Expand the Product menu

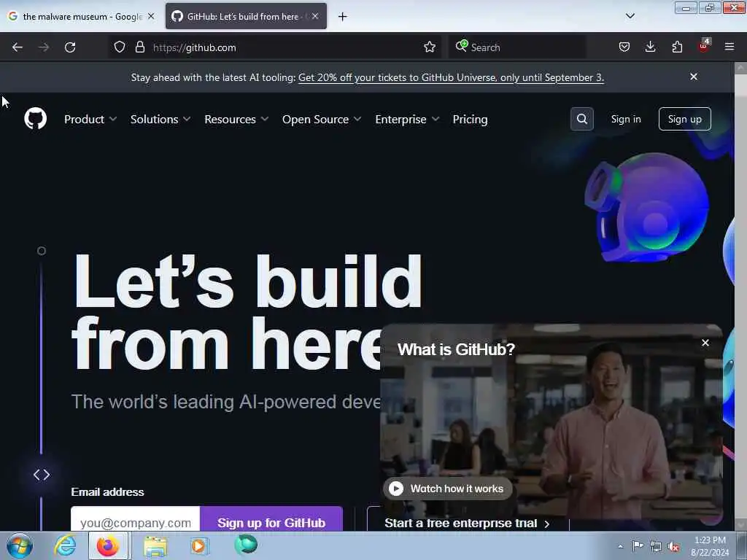90,119
